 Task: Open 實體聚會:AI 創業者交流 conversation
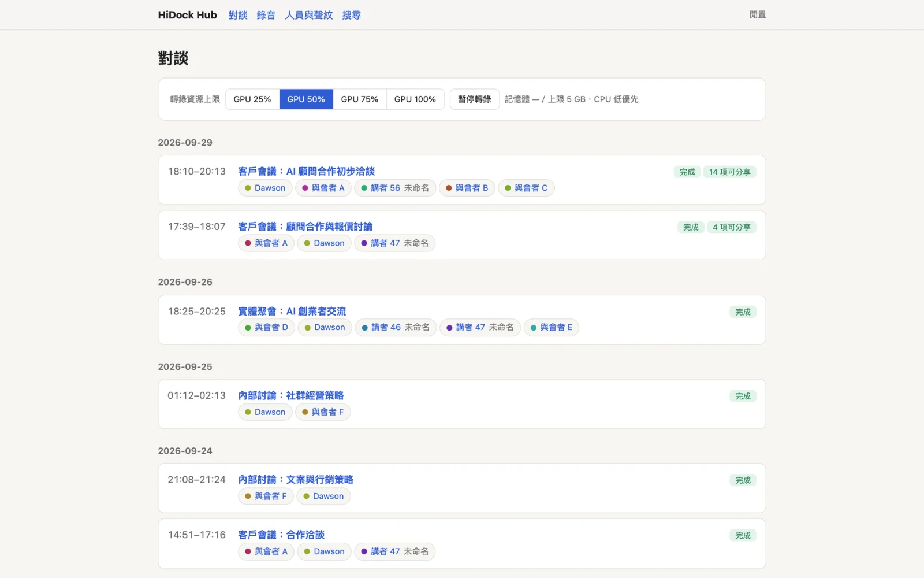tap(292, 311)
